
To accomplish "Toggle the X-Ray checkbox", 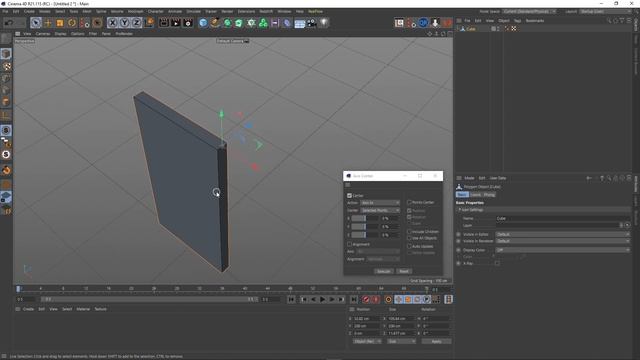I will coord(497,263).
